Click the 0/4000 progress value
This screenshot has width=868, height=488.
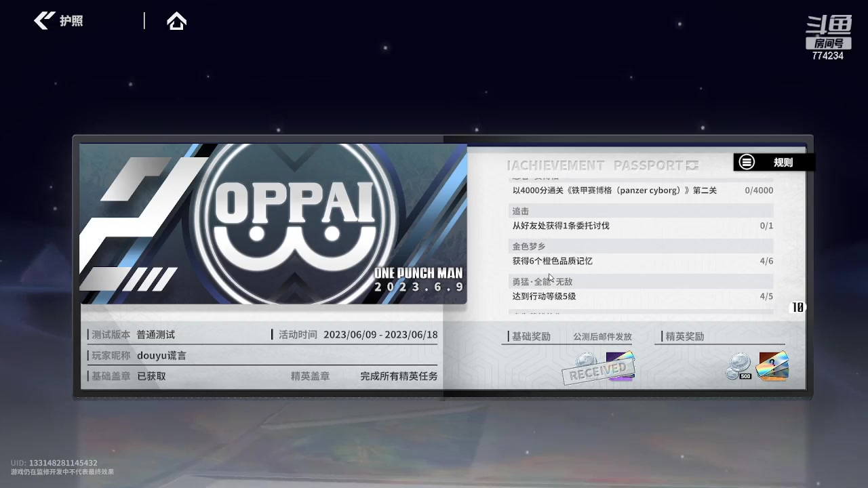tap(759, 190)
